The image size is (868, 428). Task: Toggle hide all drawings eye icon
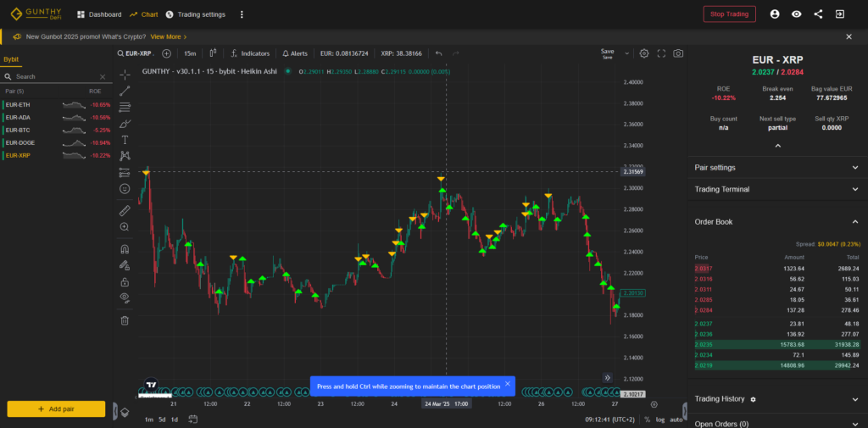pos(125,297)
